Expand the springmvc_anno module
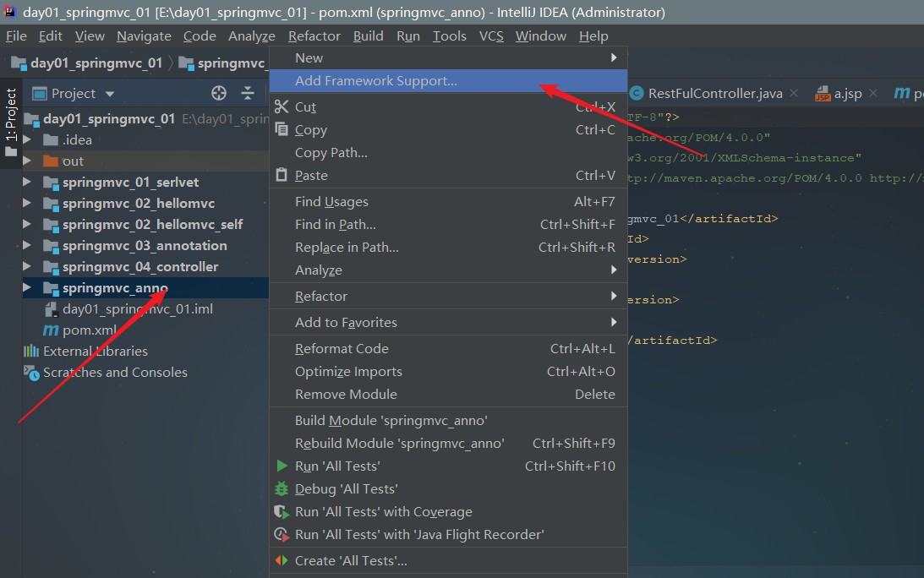 pyautogui.click(x=26, y=288)
